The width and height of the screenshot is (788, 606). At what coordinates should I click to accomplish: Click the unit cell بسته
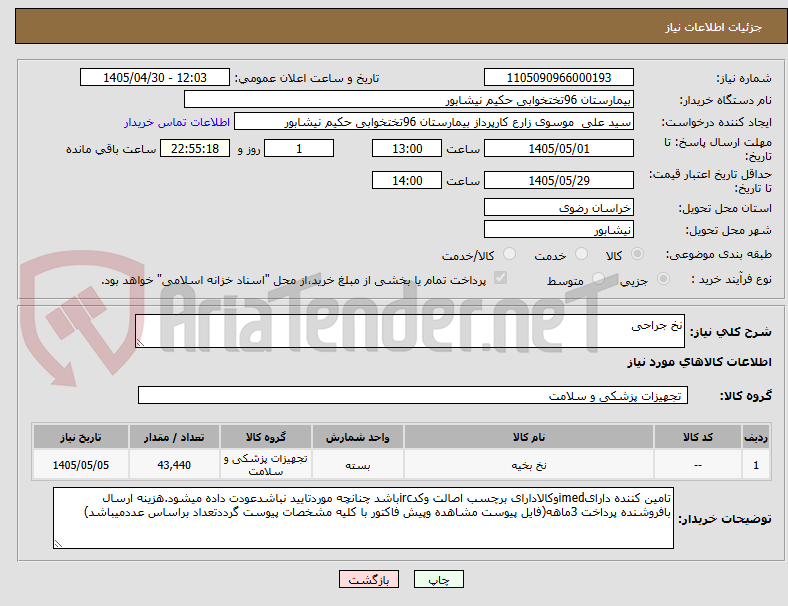357,465
